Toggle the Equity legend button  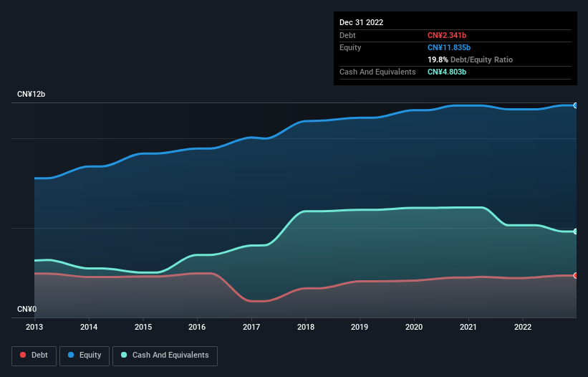click(x=85, y=355)
